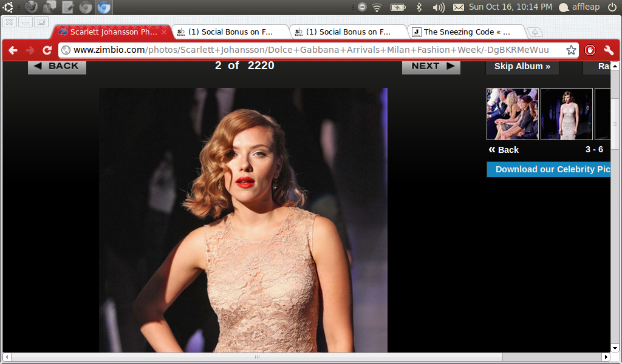The height and width of the screenshot is (364, 622).
Task: Open the front-row audience thumbnail
Action: click(x=513, y=114)
